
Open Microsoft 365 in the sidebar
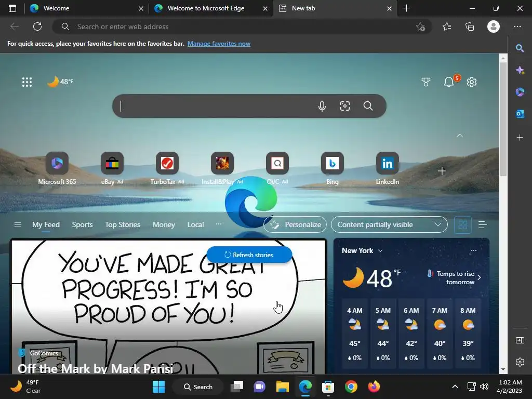(520, 92)
